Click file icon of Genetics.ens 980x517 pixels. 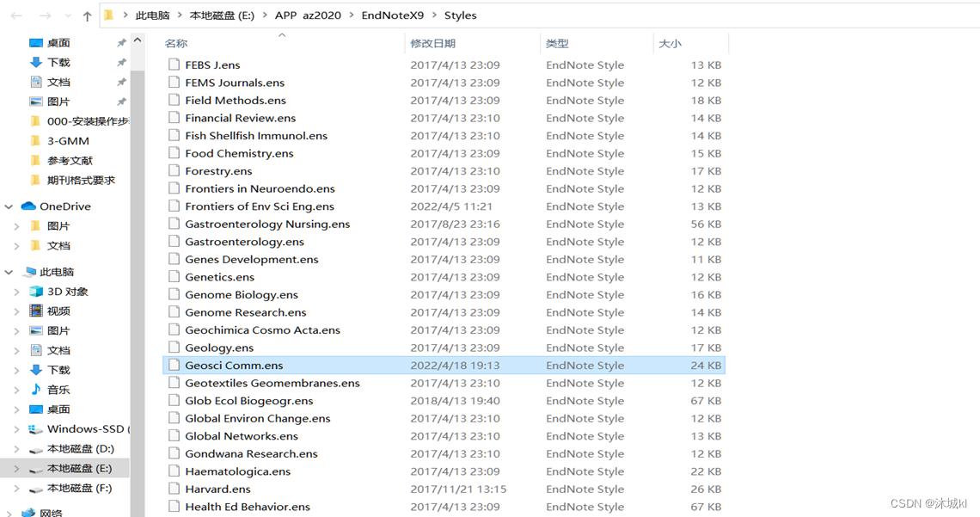[x=174, y=277]
